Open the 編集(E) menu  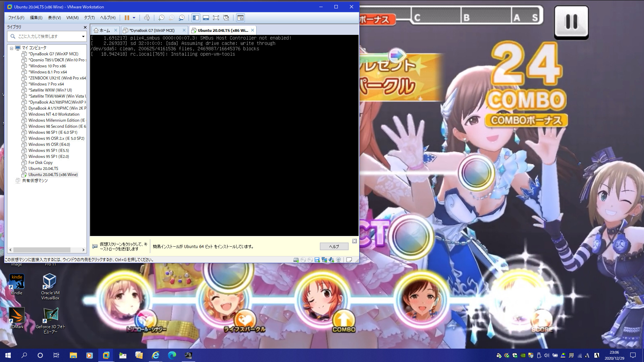[x=36, y=18]
